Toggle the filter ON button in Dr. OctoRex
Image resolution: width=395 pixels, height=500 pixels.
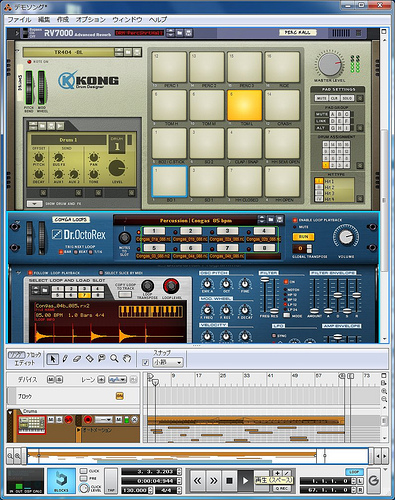[286, 282]
